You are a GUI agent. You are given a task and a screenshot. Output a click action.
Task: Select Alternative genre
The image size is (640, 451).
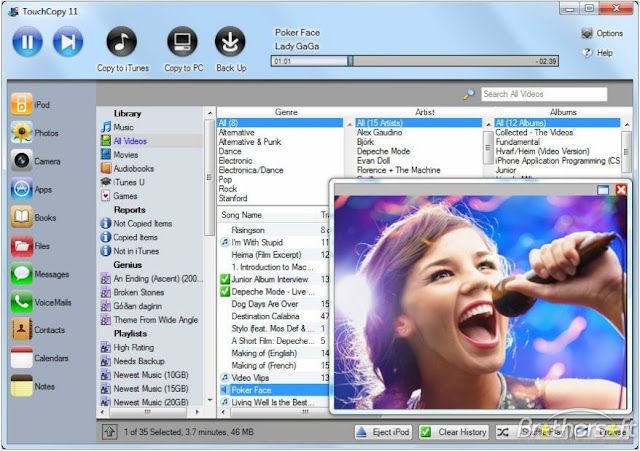(236, 132)
